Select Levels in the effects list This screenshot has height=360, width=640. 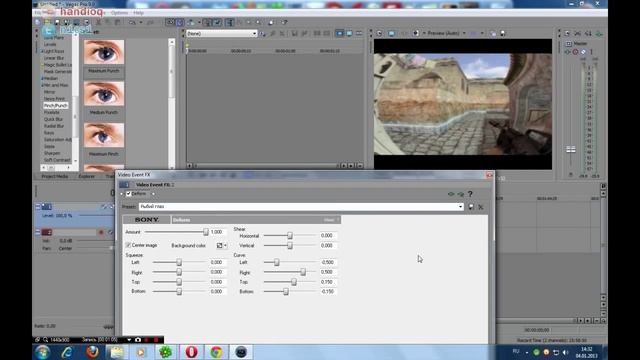(x=50, y=44)
